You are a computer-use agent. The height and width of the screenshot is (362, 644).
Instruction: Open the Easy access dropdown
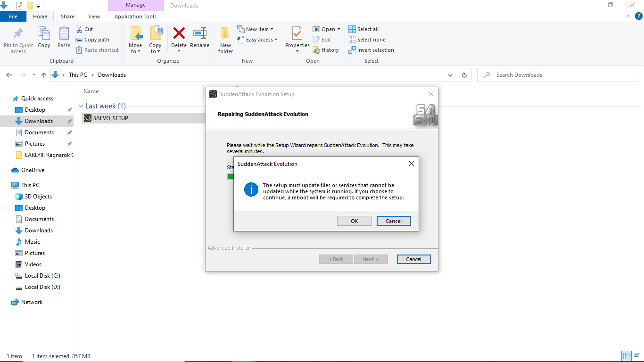point(257,40)
